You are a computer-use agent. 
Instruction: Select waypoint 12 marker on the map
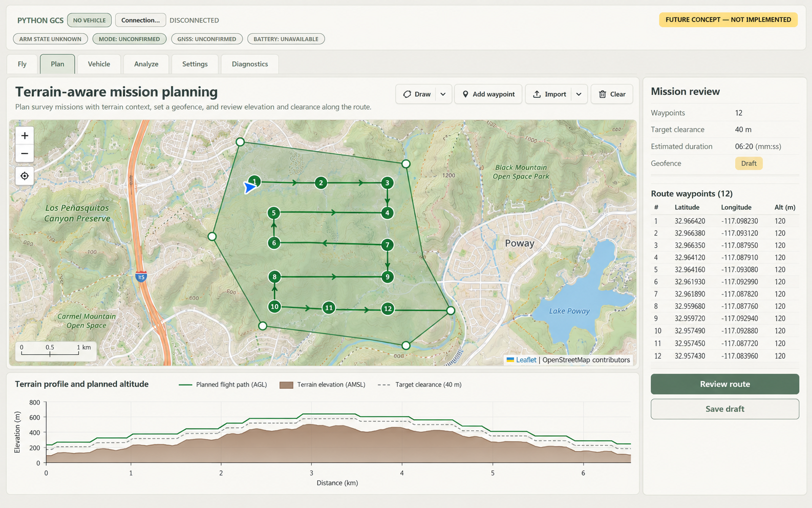pyautogui.click(x=388, y=309)
